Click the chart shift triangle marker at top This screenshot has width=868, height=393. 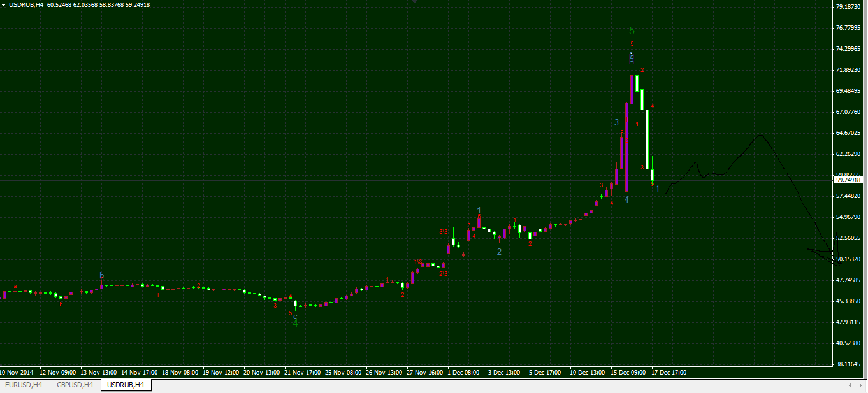(414, 2)
